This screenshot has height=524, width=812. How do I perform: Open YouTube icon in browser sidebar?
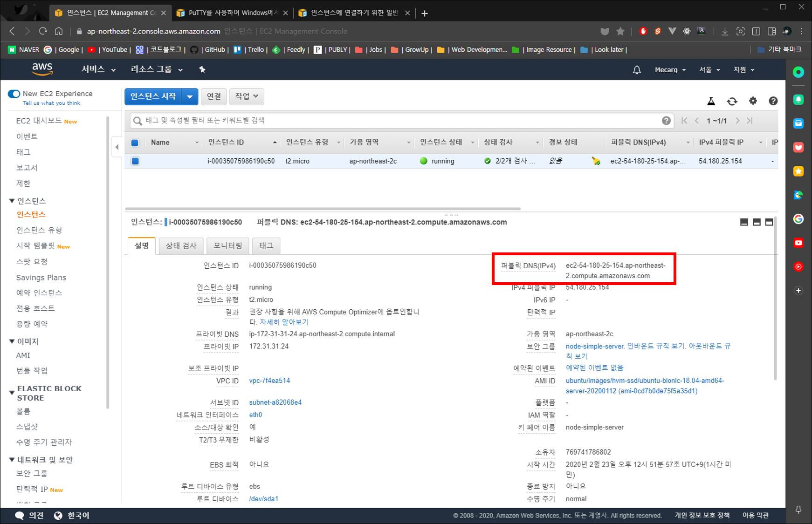point(798,243)
